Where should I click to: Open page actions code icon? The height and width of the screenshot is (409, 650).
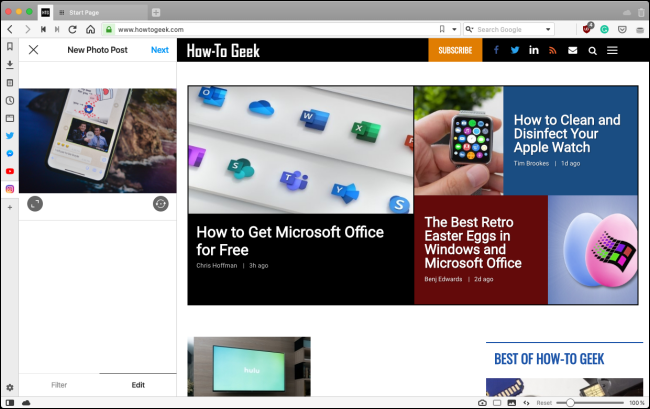(526, 403)
